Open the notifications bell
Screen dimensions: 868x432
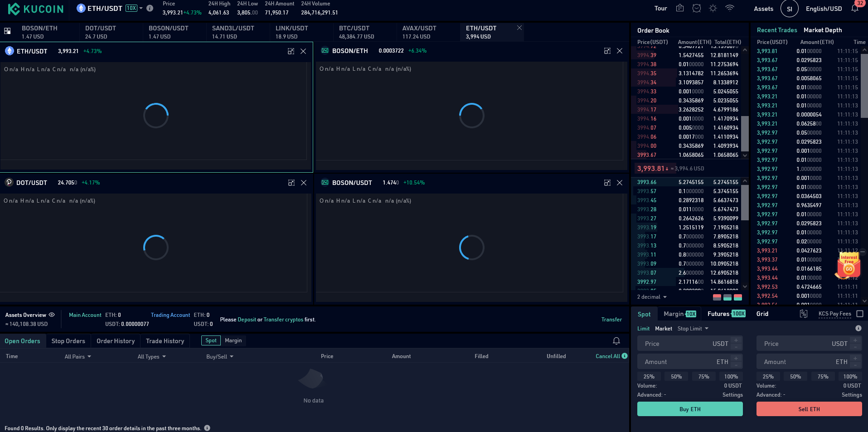(x=854, y=9)
